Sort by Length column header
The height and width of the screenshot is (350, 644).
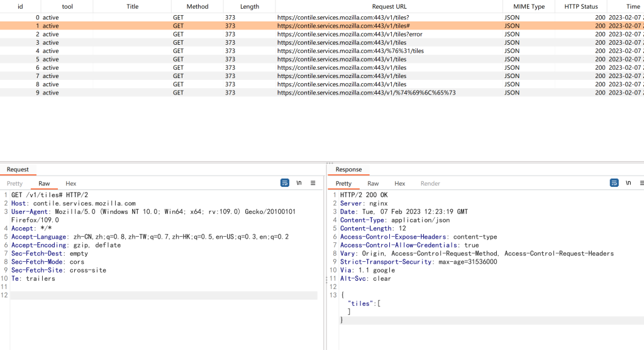click(x=249, y=6)
